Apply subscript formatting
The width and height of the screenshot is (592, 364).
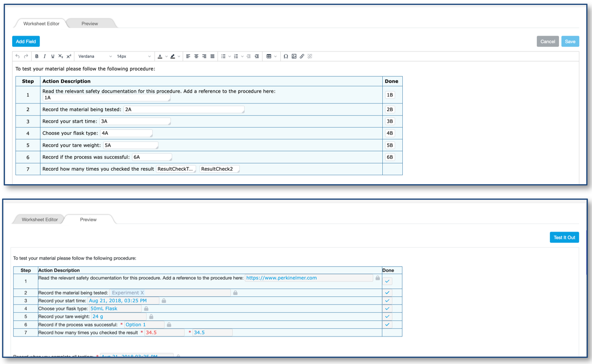[61, 56]
